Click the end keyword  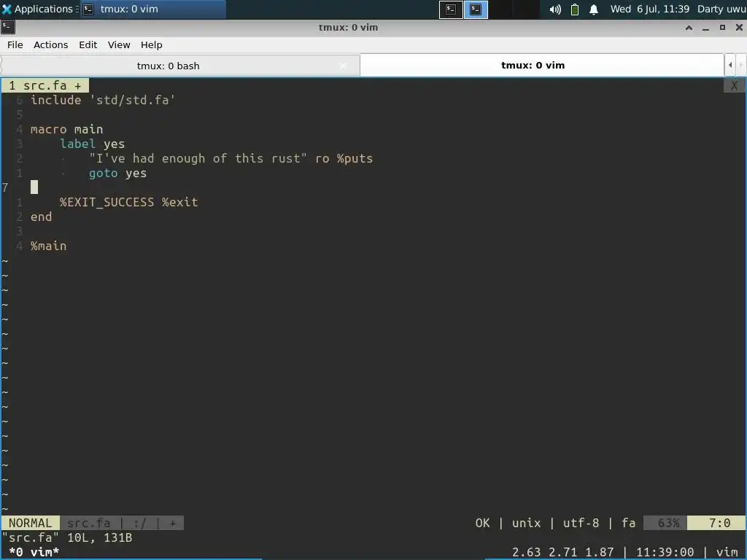pos(41,217)
